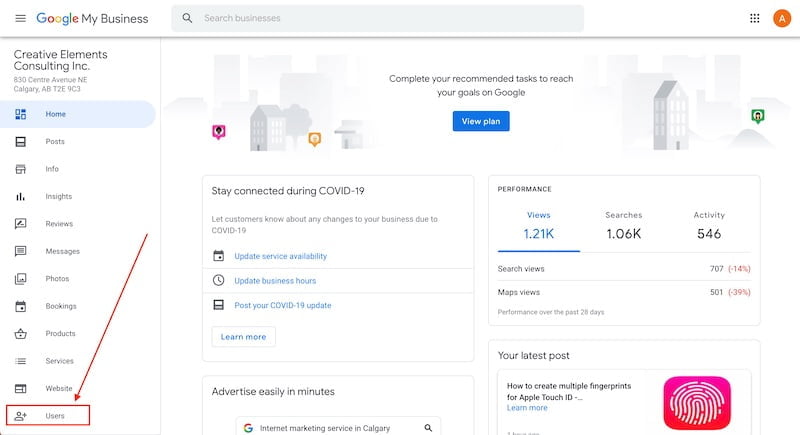Viewport: 800px width, 435px height.
Task: Open the Home menu item
Action: [x=78, y=114]
